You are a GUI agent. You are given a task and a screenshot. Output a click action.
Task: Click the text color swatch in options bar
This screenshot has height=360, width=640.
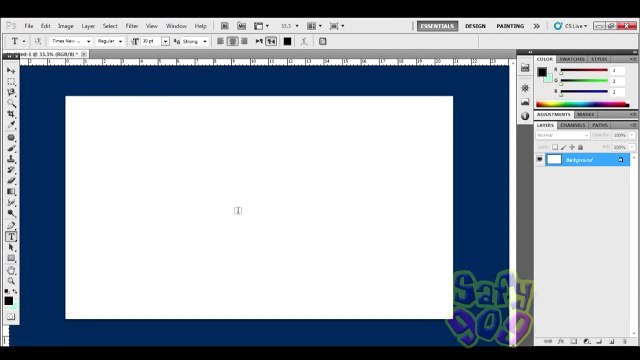(x=287, y=41)
